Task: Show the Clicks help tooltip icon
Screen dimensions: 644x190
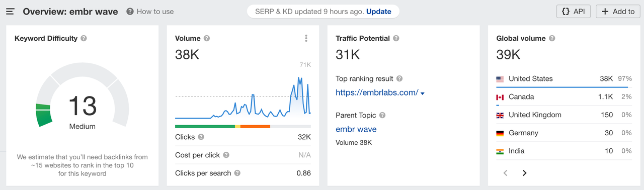Action: (x=201, y=137)
